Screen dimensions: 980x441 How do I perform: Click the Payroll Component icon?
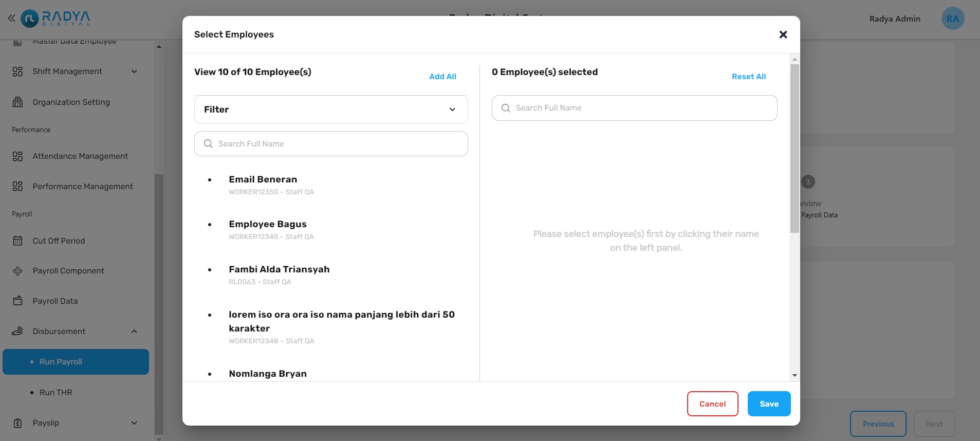coord(17,271)
